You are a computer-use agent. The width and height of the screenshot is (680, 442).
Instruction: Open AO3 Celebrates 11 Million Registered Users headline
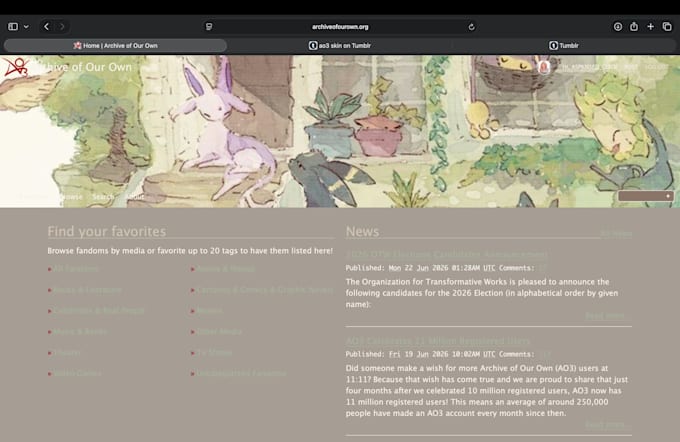tap(438, 341)
